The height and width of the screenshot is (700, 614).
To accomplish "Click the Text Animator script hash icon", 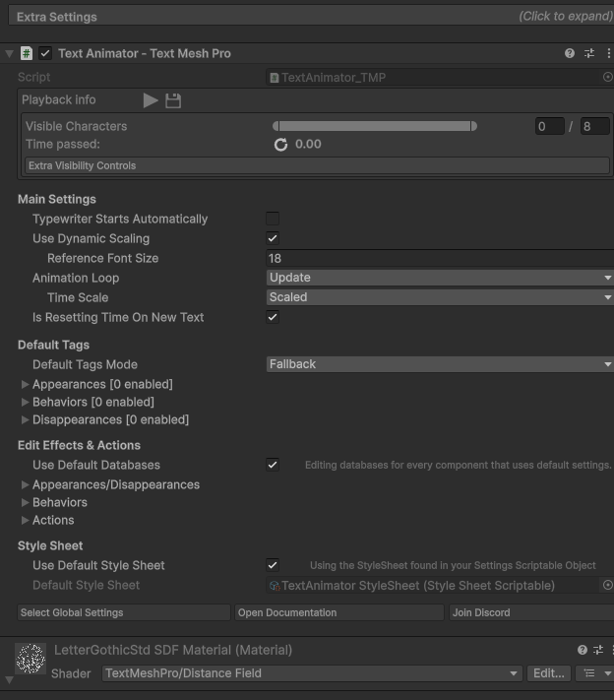I will [x=27, y=53].
